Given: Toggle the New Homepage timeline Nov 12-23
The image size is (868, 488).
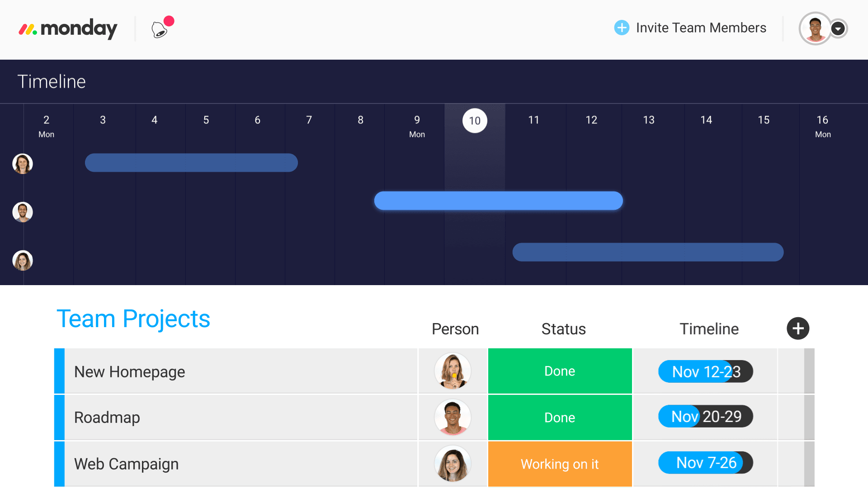Looking at the screenshot, I should click(705, 371).
